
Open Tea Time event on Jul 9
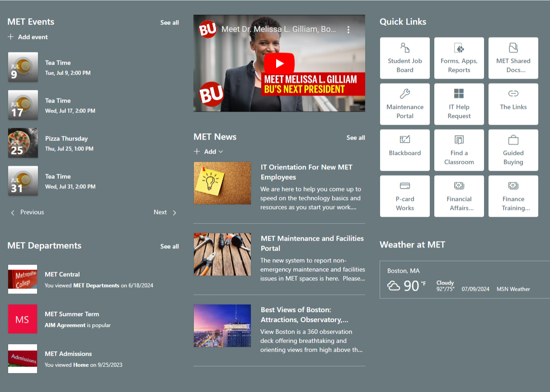(58, 63)
